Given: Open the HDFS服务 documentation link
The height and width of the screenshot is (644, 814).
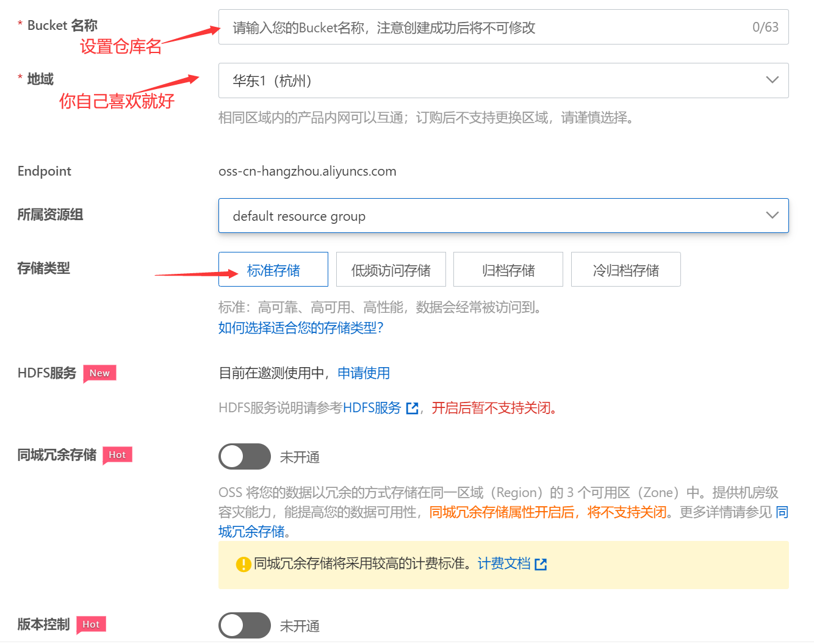Looking at the screenshot, I should [x=372, y=408].
